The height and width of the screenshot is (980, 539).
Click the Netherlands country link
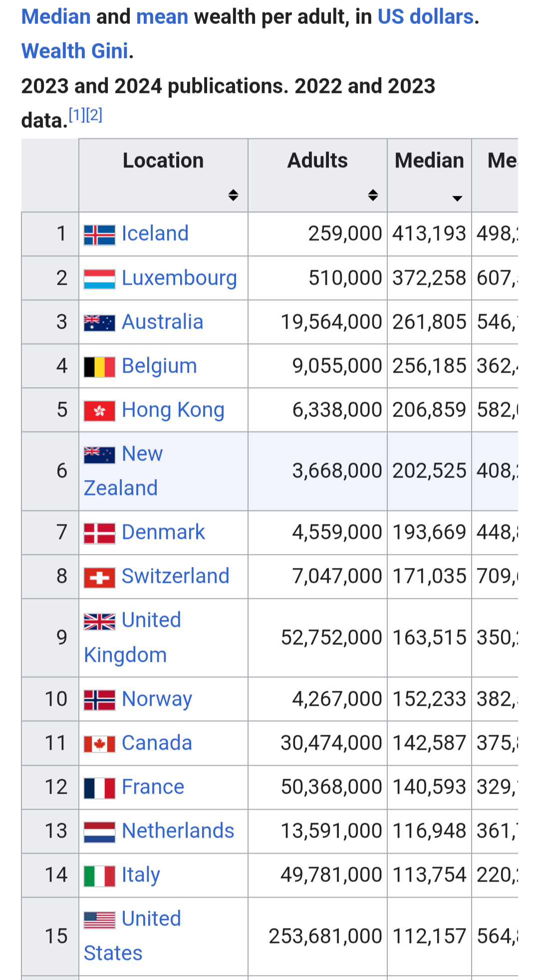click(178, 831)
